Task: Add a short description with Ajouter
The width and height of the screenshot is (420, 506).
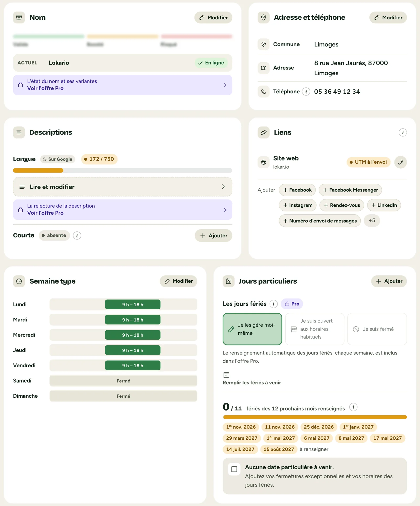Action: tap(213, 236)
